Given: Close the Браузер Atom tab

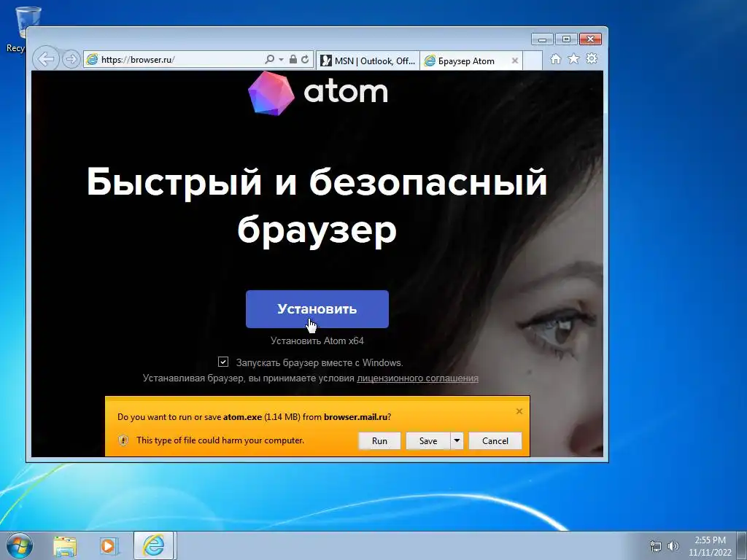Looking at the screenshot, I should (x=514, y=61).
